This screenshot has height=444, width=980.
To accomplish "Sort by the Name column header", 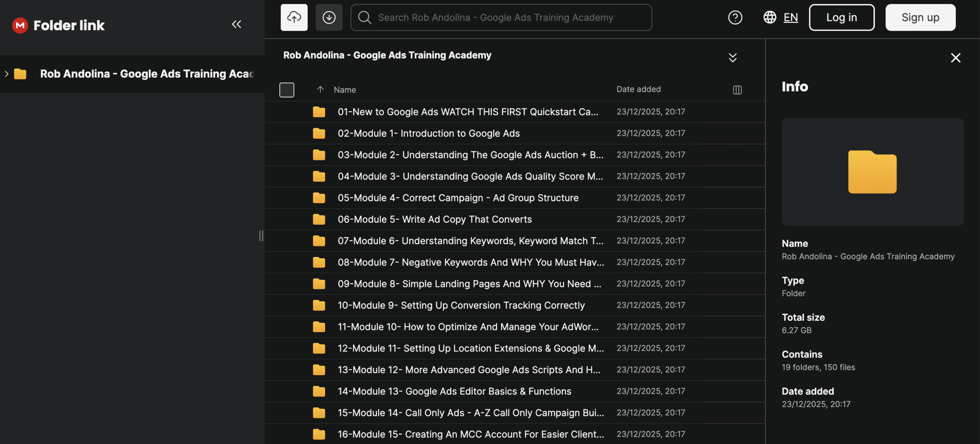I will (345, 90).
